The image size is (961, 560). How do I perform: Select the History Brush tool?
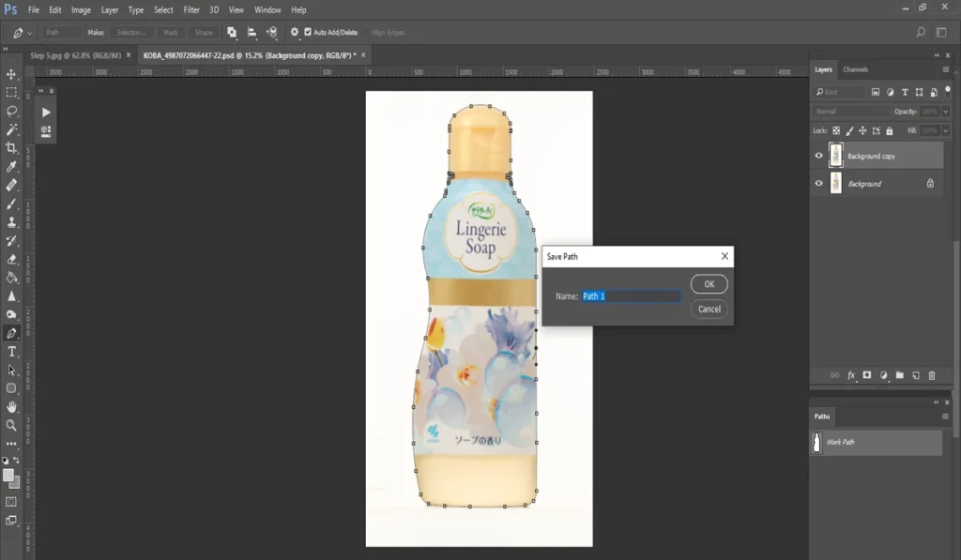[11, 240]
